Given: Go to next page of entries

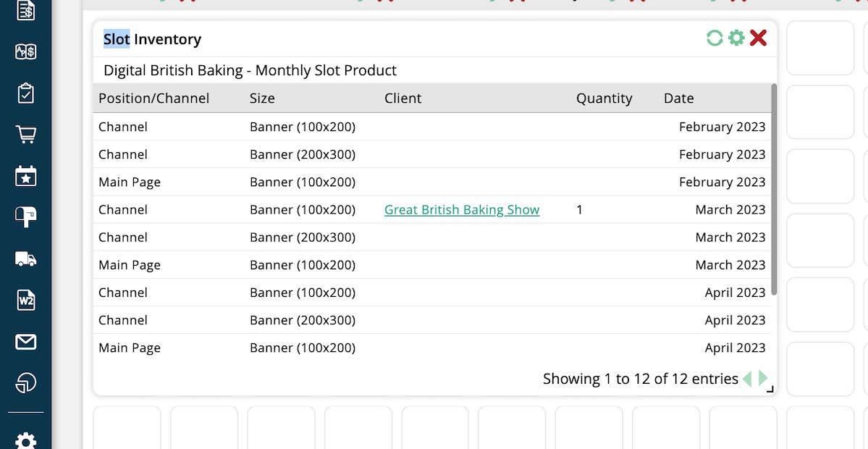Looking at the screenshot, I should (x=763, y=379).
